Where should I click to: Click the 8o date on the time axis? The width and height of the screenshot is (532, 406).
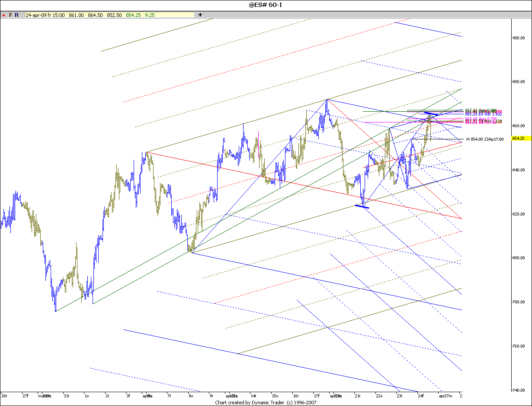(190, 396)
